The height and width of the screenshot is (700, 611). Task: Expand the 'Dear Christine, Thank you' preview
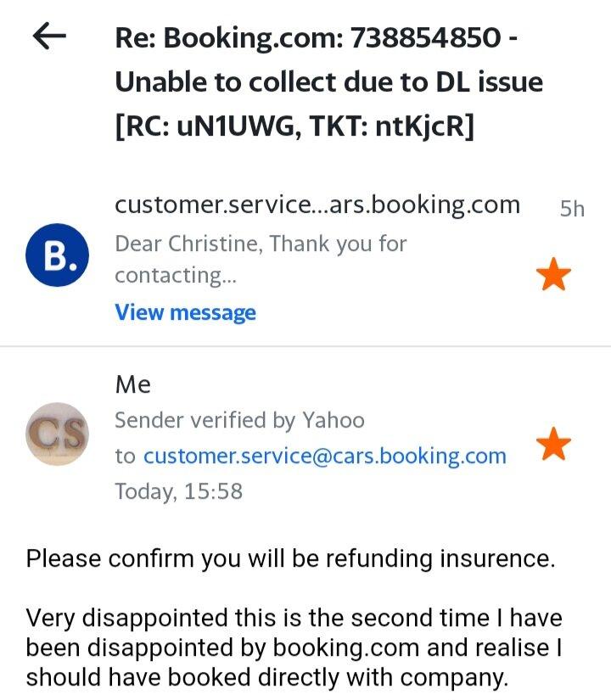[x=261, y=244]
